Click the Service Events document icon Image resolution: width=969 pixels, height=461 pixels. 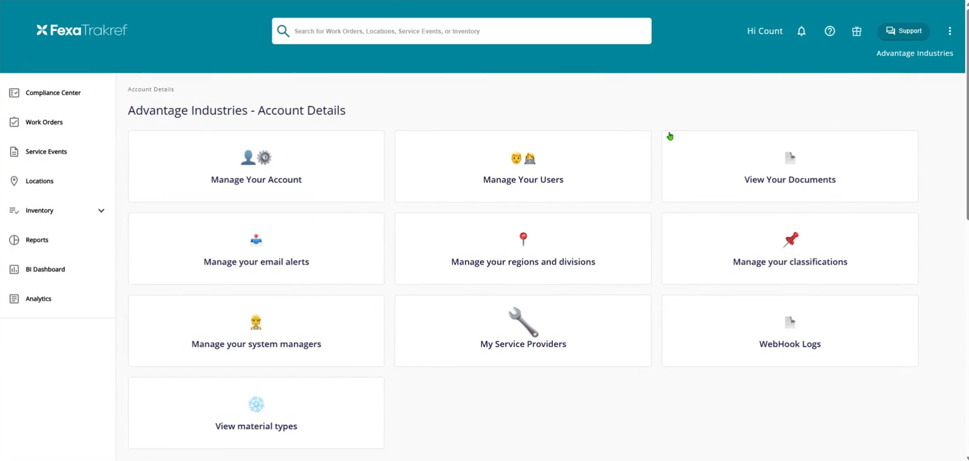coord(14,151)
